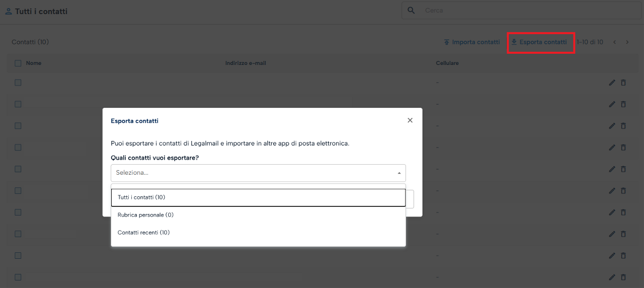Tick the second contact row checkbox
This screenshot has width=644, height=288.
point(18,104)
